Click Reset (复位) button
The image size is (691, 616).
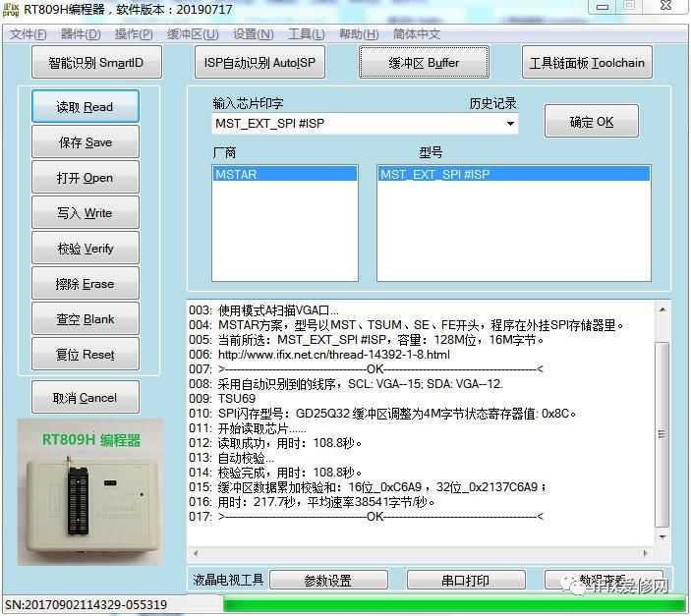tap(85, 355)
